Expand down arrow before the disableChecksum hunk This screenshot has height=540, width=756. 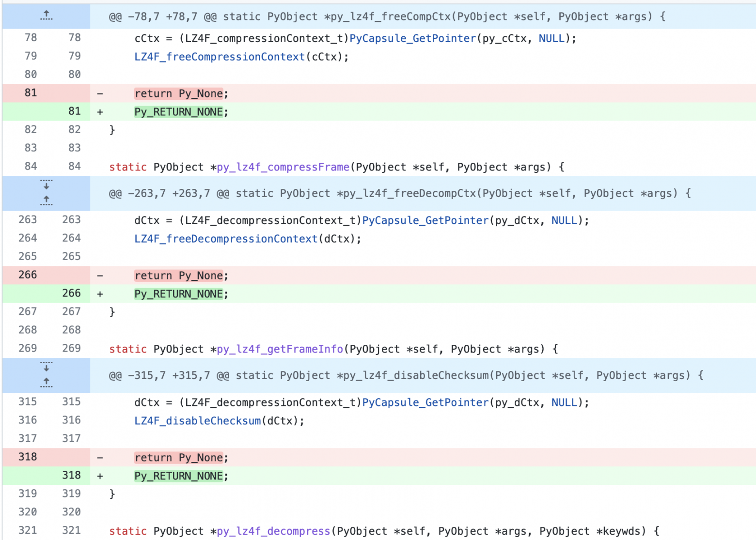[x=46, y=367]
